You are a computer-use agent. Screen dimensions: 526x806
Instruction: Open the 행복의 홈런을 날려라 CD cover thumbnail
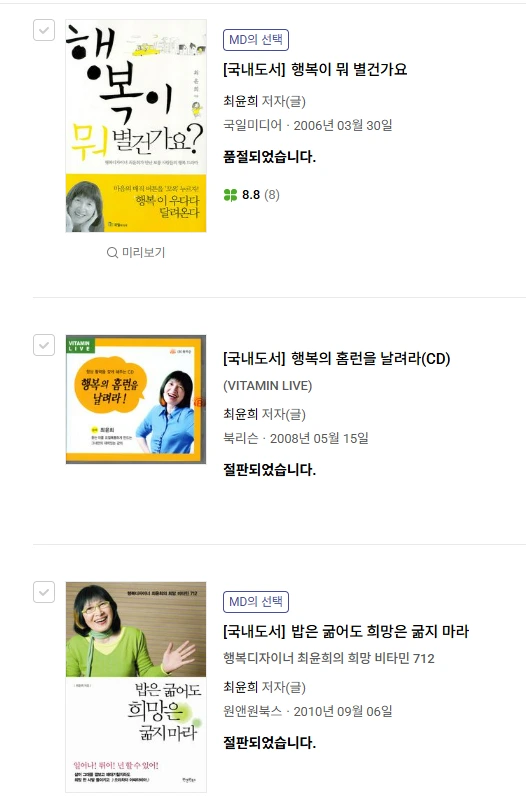(136, 399)
